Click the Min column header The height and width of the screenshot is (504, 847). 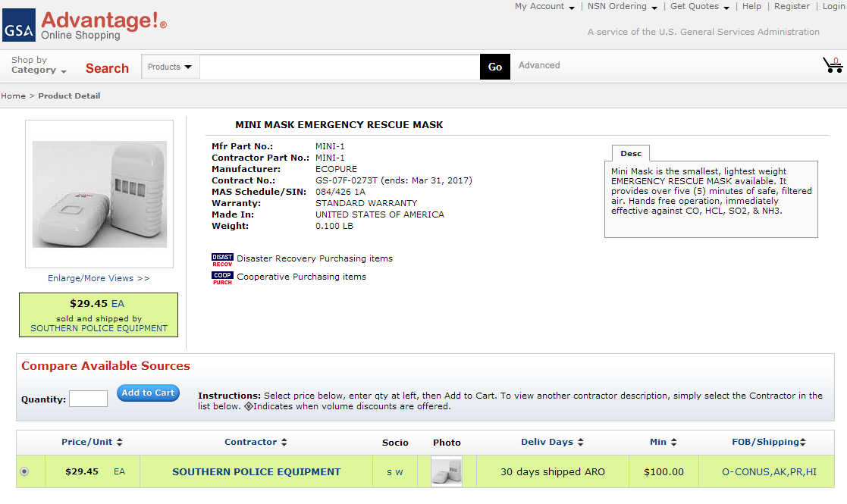point(658,442)
